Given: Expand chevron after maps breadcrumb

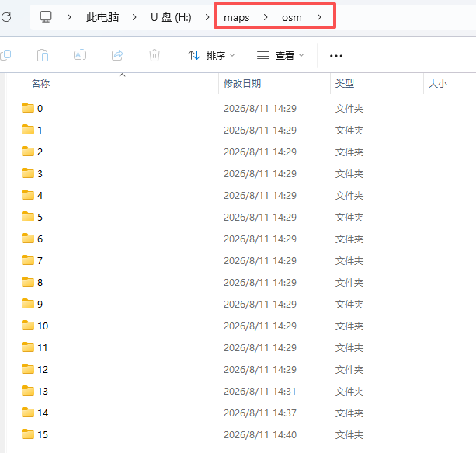Looking at the screenshot, I should (266, 17).
